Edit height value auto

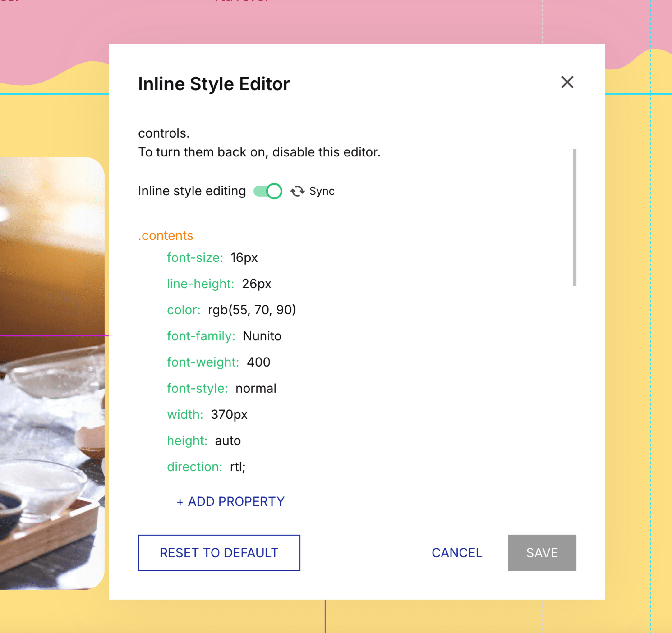228,441
